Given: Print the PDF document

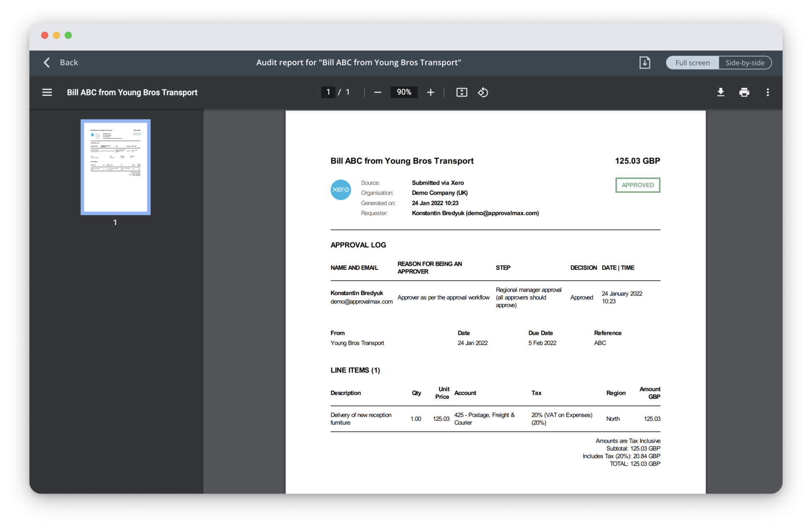Looking at the screenshot, I should pos(744,92).
